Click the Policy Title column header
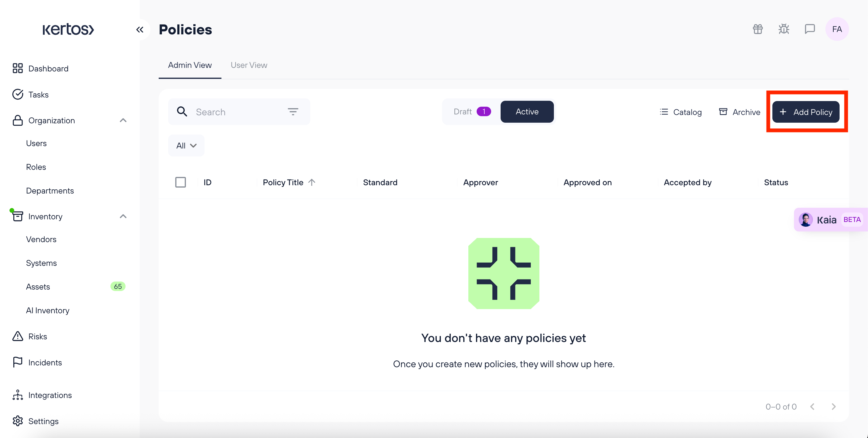Image resolution: width=868 pixels, height=438 pixels. [x=283, y=183]
